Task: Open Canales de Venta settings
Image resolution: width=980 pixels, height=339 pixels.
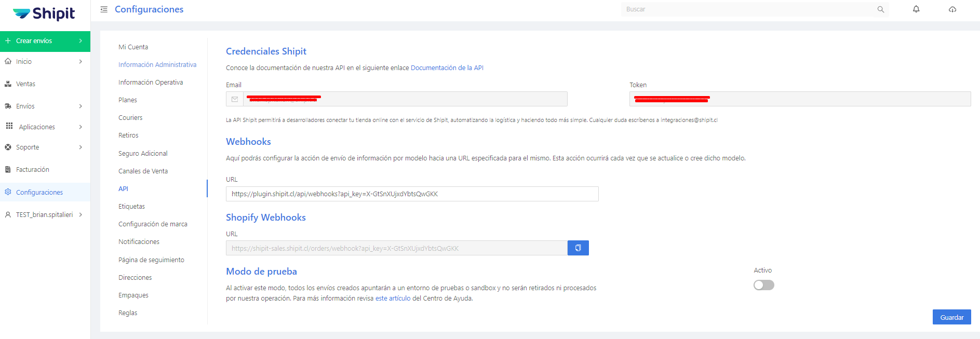Action: (143, 171)
